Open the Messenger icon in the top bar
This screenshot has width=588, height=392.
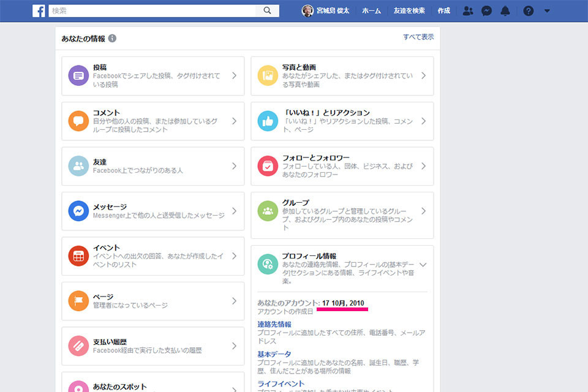pyautogui.click(x=486, y=11)
